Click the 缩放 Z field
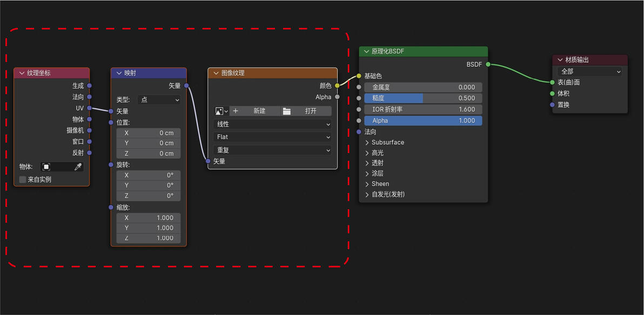Viewport: 644px width, 315px height. pos(148,238)
